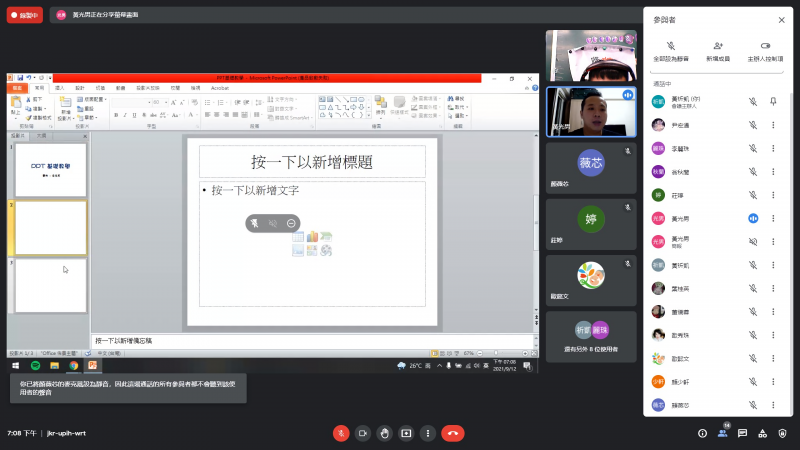Select the tile showing 8 more users
The width and height of the screenshot is (800, 450).
[x=591, y=336]
